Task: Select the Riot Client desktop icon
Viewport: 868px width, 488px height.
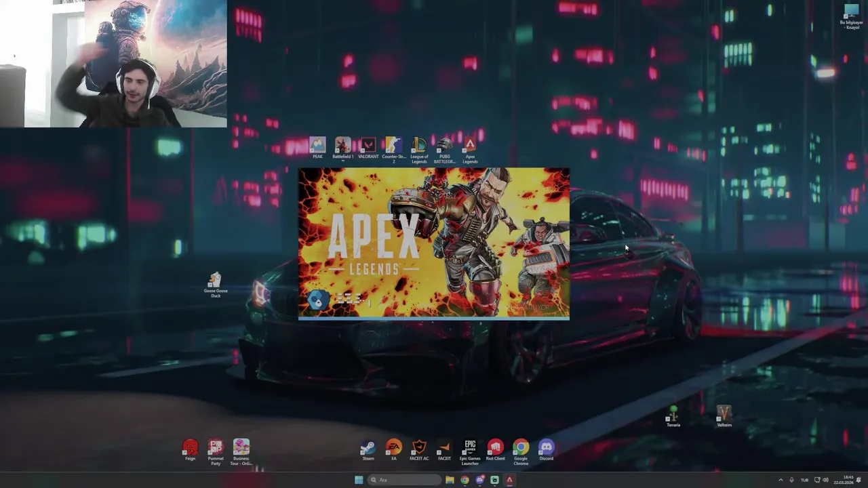Action: point(495,450)
